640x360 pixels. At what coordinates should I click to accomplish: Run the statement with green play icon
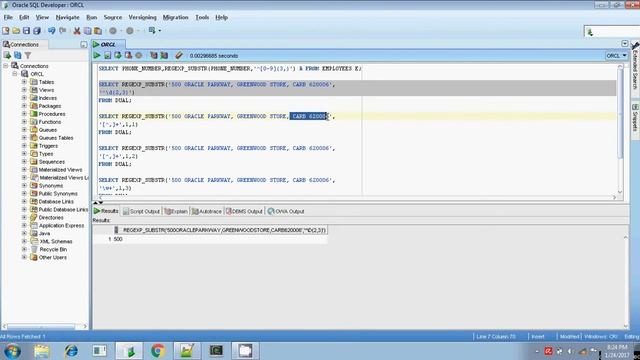point(97,56)
